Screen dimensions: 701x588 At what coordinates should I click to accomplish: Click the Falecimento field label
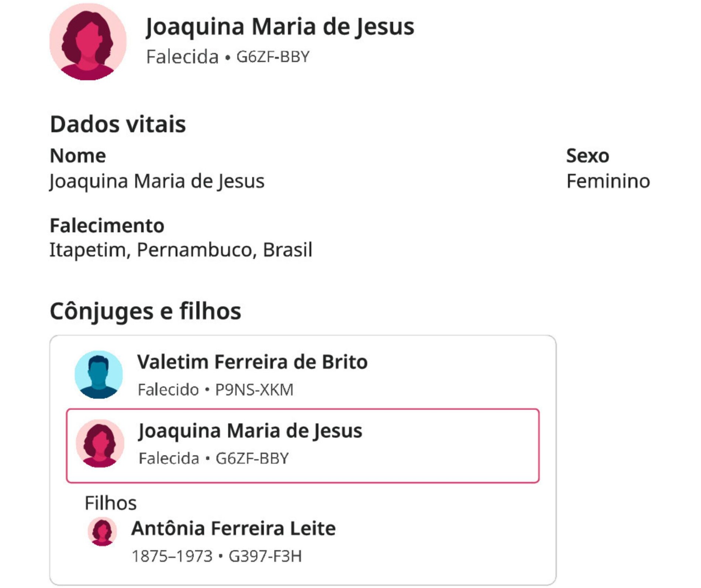[107, 226]
